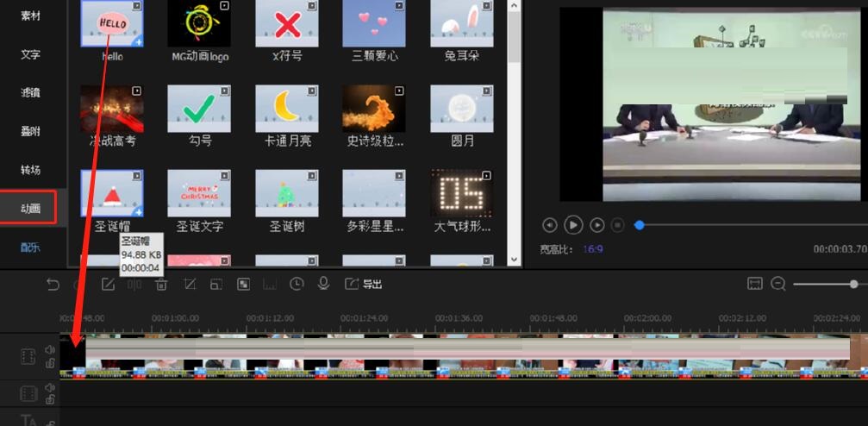Open the zoom/scale frame tool
This screenshot has width=868, height=426.
coord(215,285)
